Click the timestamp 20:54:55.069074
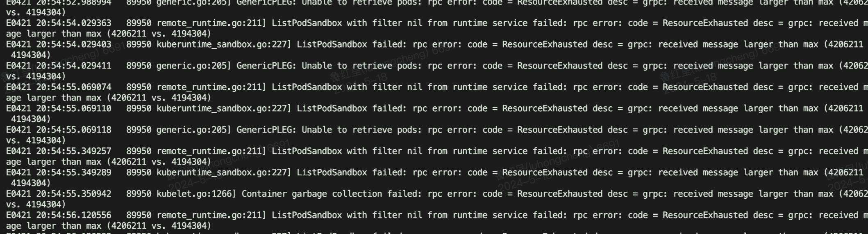The width and height of the screenshot is (868, 234). click(74, 87)
